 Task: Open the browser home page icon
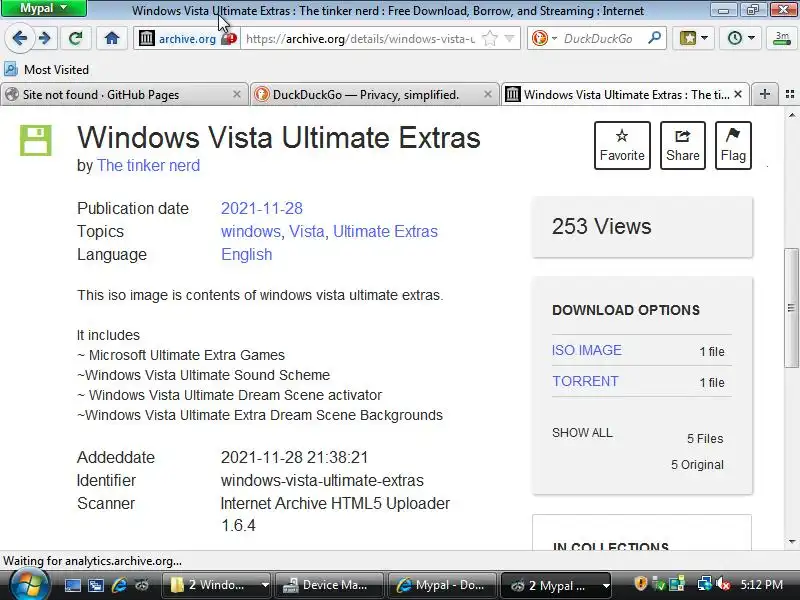coord(112,38)
